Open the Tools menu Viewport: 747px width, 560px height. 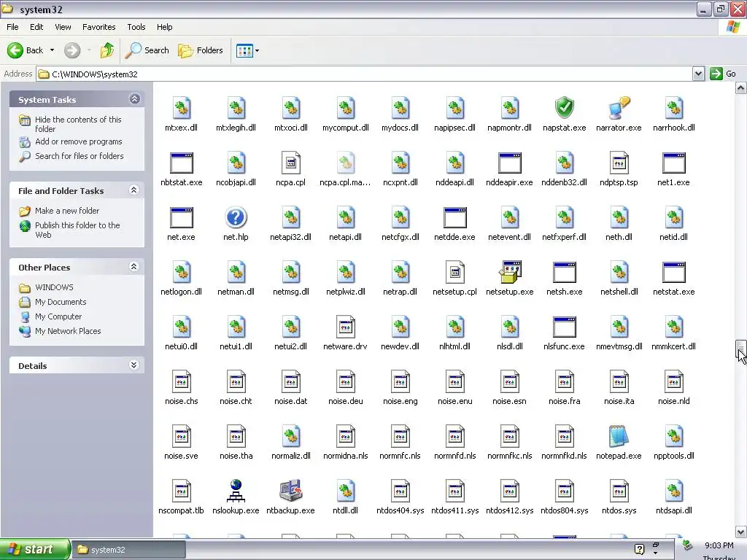pyautogui.click(x=136, y=27)
